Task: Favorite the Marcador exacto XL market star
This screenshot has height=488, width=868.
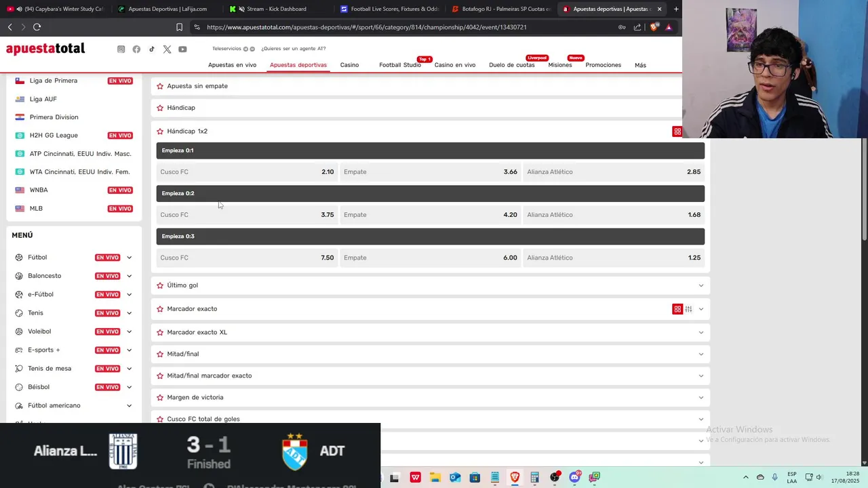Action: [160, 333]
